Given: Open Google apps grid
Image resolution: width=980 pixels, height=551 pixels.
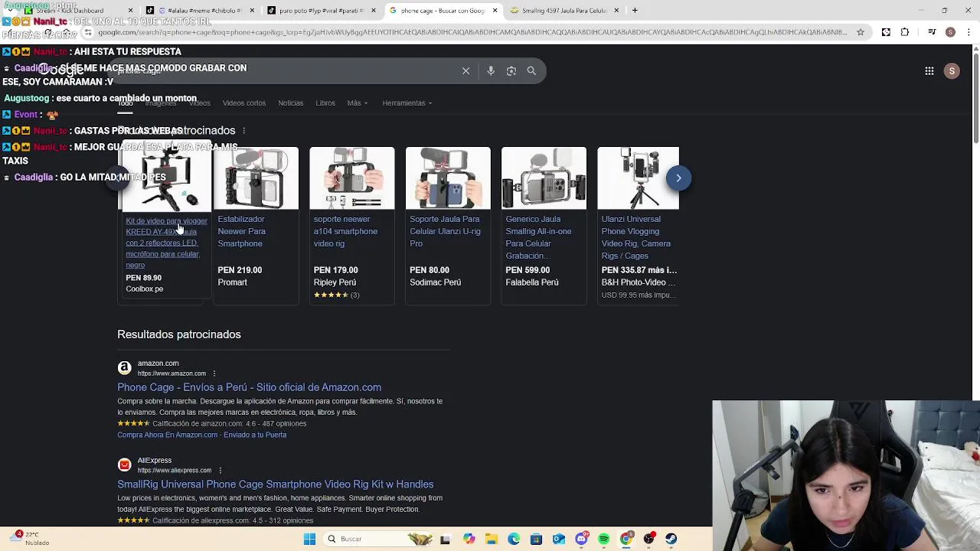Looking at the screenshot, I should pos(929,71).
